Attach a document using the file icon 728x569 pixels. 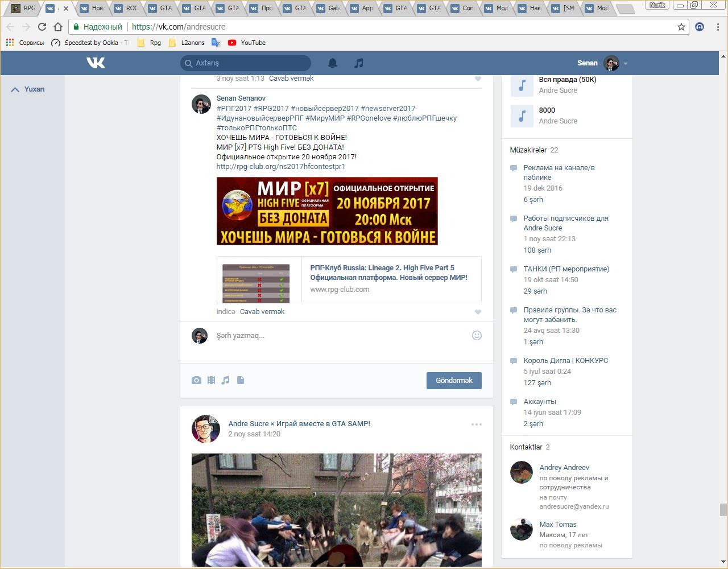tap(241, 380)
